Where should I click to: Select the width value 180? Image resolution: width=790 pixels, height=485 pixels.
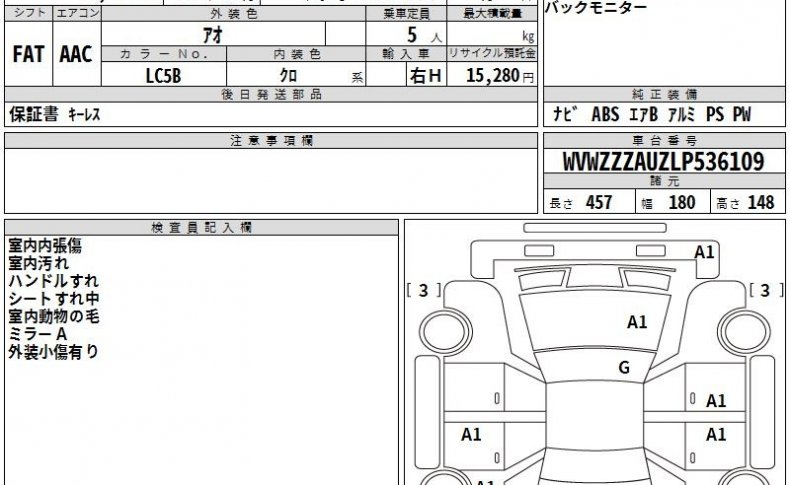[682, 202]
